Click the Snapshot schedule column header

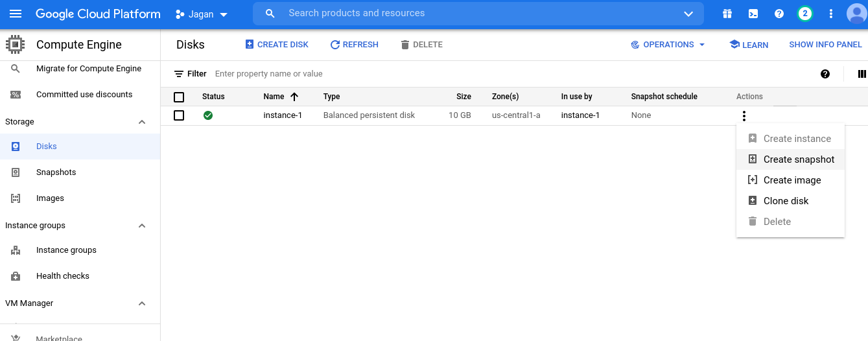(x=664, y=97)
